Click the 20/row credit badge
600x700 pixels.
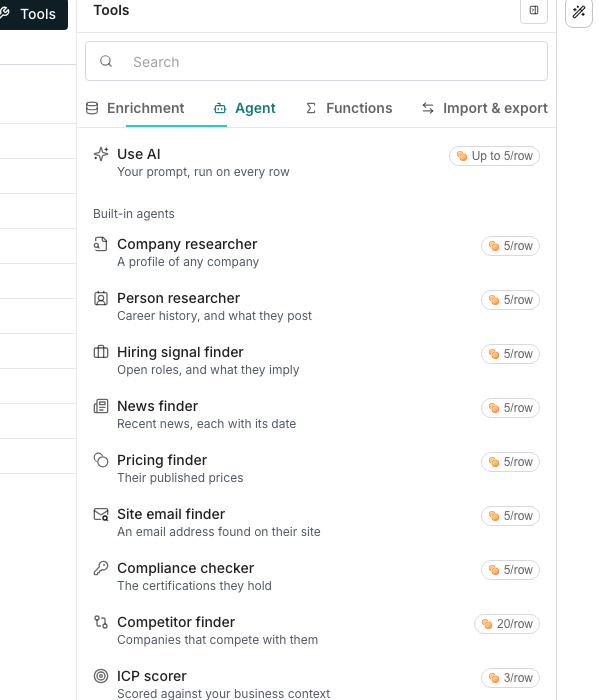507,624
